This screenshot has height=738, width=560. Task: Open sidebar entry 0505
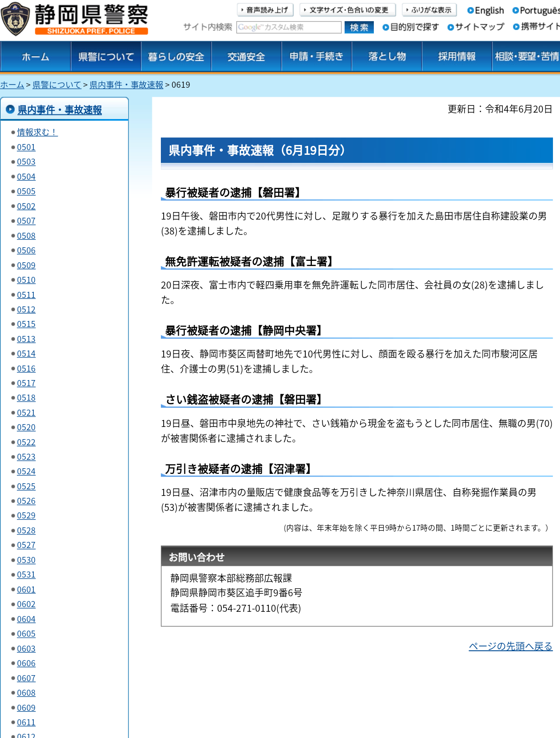(x=26, y=191)
